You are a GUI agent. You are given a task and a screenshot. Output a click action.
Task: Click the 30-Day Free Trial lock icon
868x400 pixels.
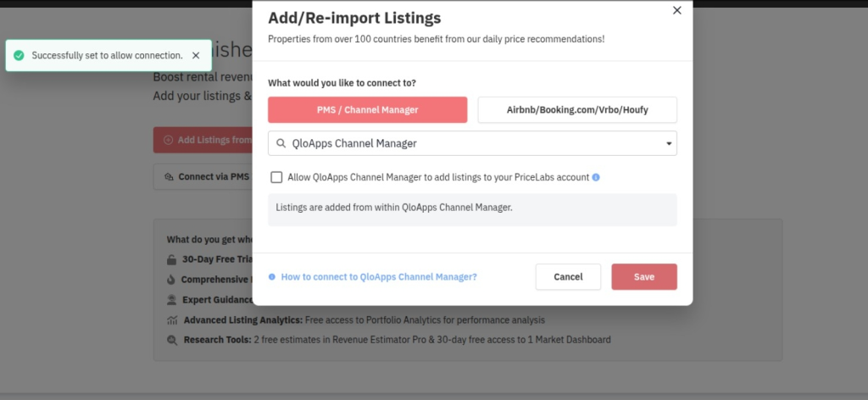tap(172, 259)
